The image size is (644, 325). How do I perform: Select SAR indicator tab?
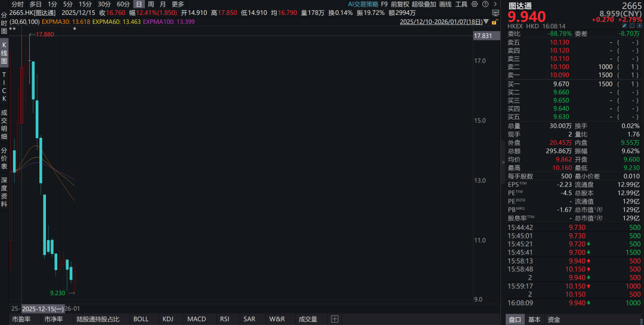coord(249,319)
